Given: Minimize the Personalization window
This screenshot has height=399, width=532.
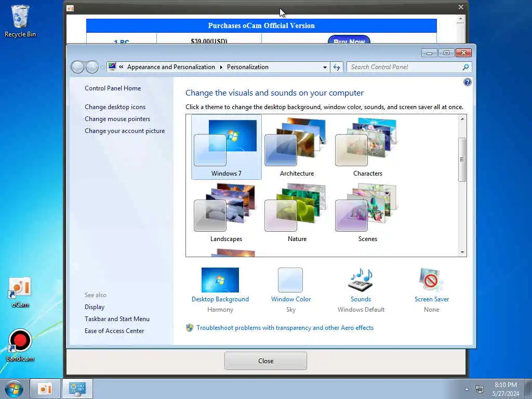Looking at the screenshot, I should (429, 52).
